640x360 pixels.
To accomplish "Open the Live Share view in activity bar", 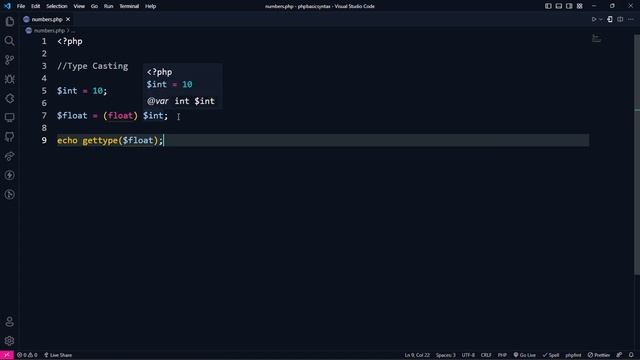I will (9, 156).
